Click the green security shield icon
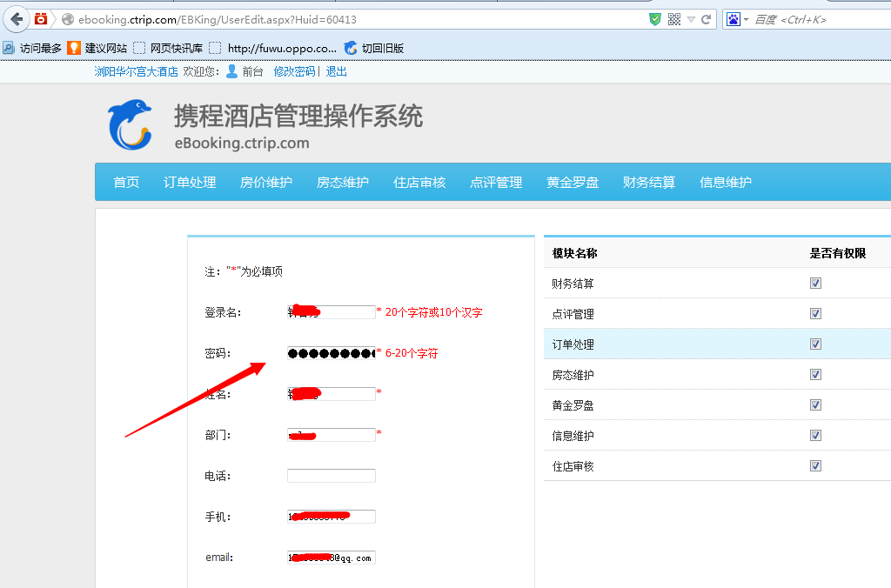 [655, 19]
